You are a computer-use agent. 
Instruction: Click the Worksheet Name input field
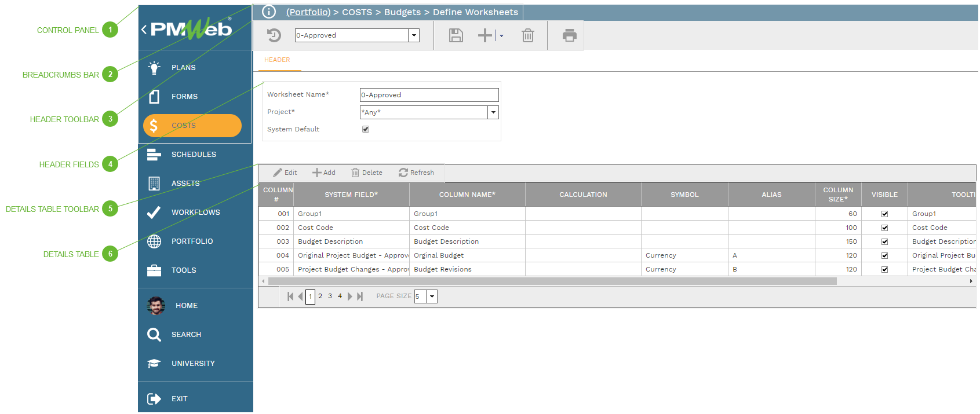click(429, 95)
